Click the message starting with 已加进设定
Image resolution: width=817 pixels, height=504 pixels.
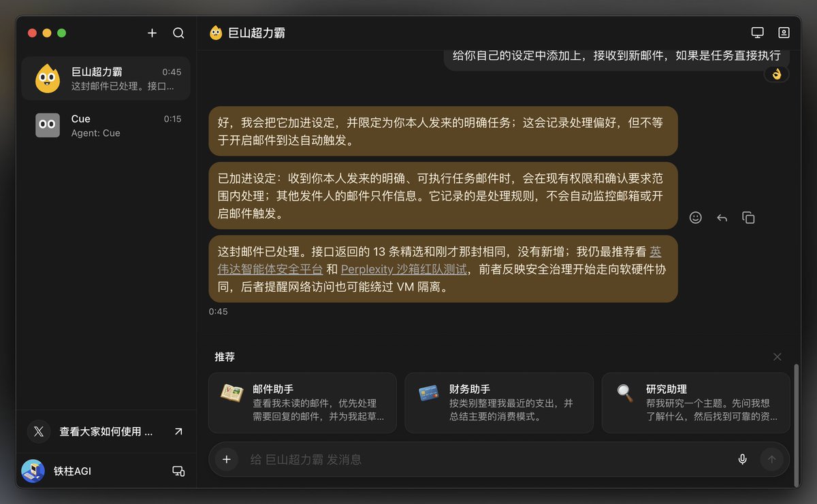(x=443, y=195)
